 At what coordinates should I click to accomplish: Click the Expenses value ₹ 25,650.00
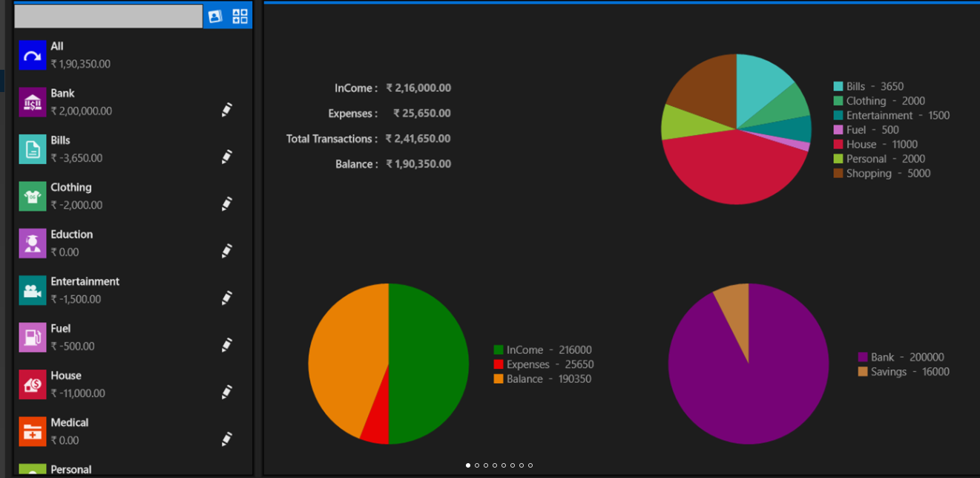coord(421,113)
